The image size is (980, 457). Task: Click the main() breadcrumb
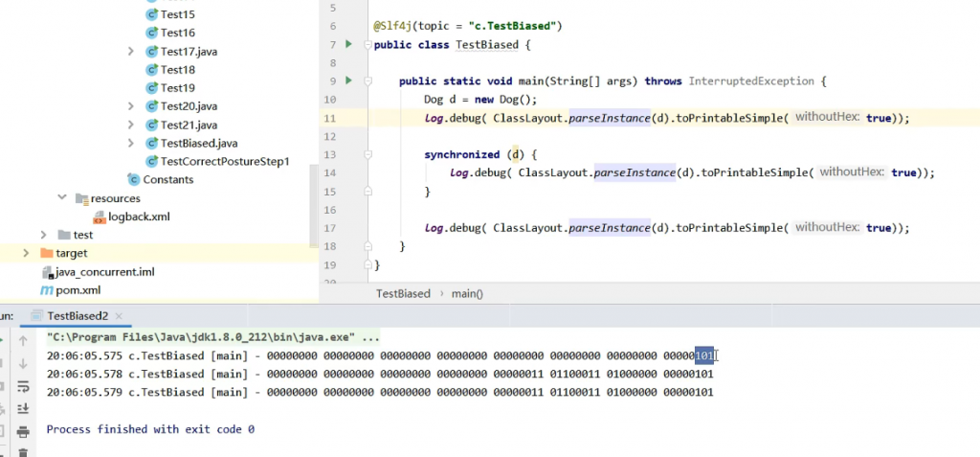point(467,293)
